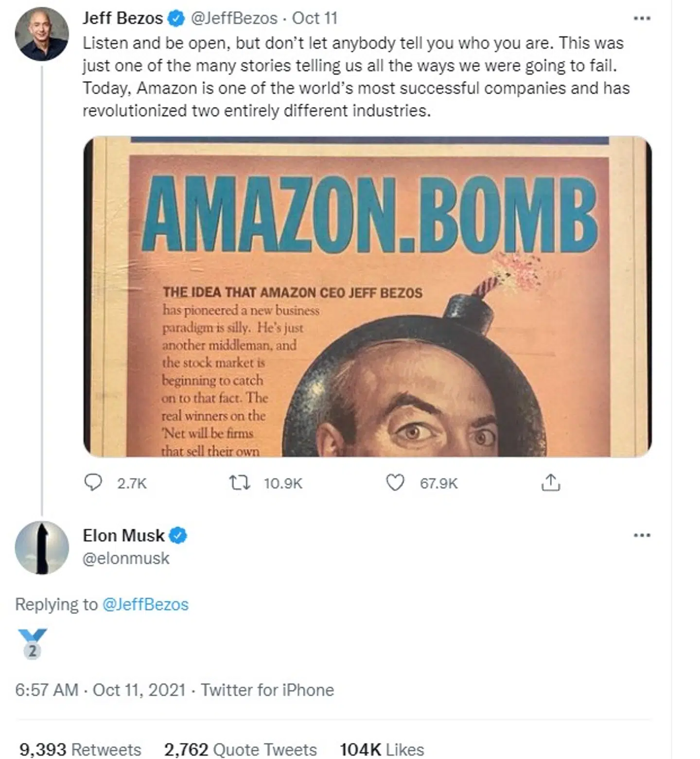This screenshot has width=700, height=759.
Task: Click the Jeff Bezos display name
Action: (x=122, y=18)
